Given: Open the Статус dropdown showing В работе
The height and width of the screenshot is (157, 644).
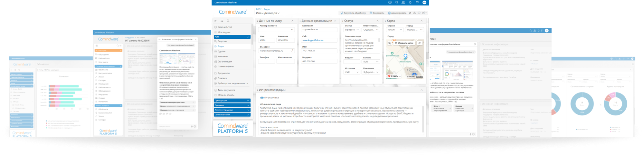Looking at the screenshot, I should (x=352, y=30).
